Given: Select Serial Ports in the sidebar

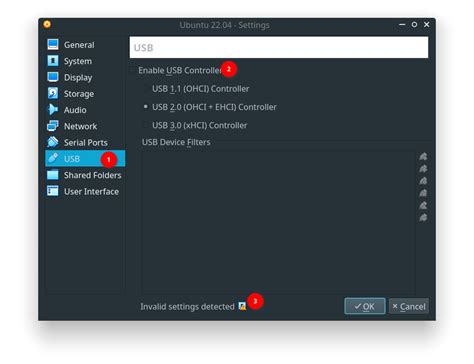Looking at the screenshot, I should pos(85,143).
